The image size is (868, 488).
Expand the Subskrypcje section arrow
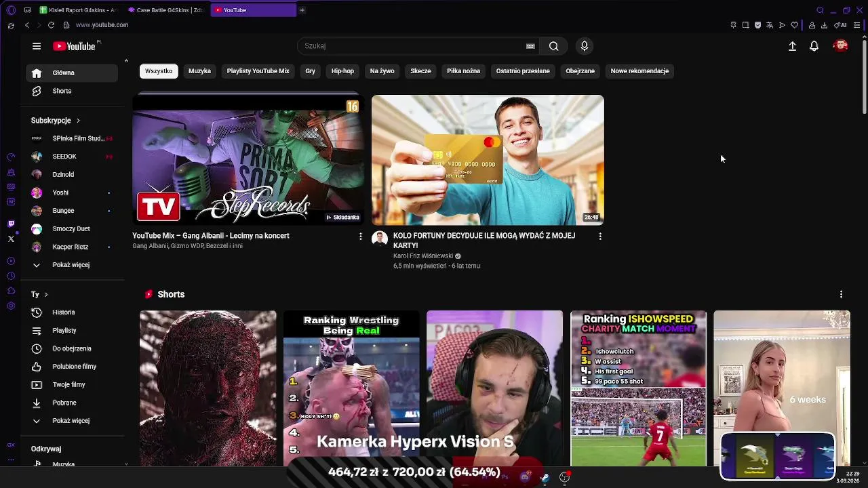[78, 121]
